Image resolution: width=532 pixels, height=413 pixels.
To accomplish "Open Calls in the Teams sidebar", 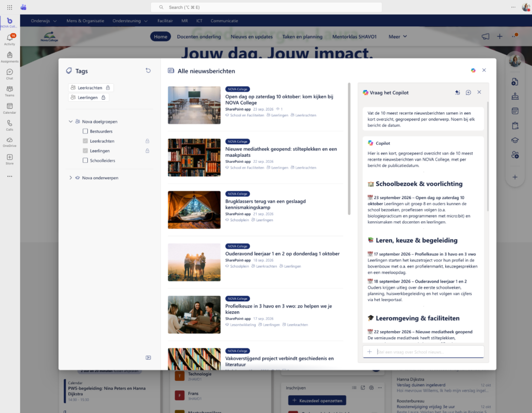I will click(9, 125).
